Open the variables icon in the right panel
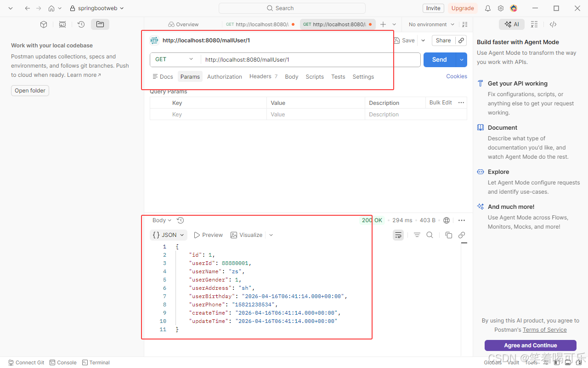This screenshot has height=368, width=588. (534, 24)
